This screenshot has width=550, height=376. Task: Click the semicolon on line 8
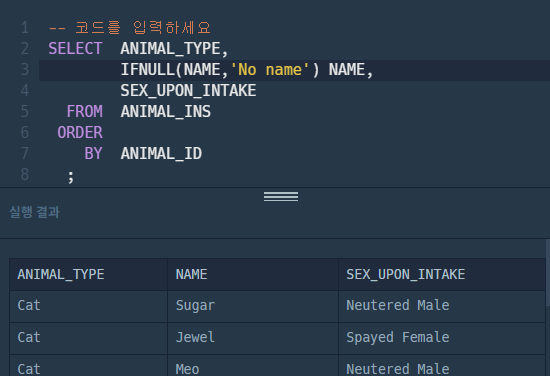click(x=71, y=176)
